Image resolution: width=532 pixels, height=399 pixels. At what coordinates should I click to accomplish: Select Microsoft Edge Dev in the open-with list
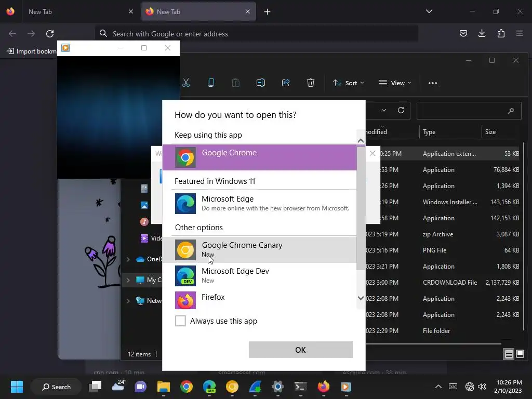(260, 275)
